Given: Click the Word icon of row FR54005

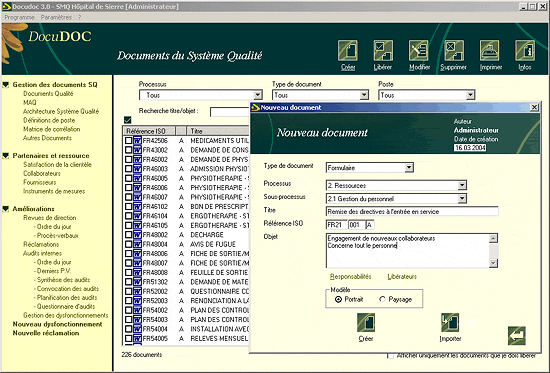Looking at the screenshot, I should click(x=137, y=339).
